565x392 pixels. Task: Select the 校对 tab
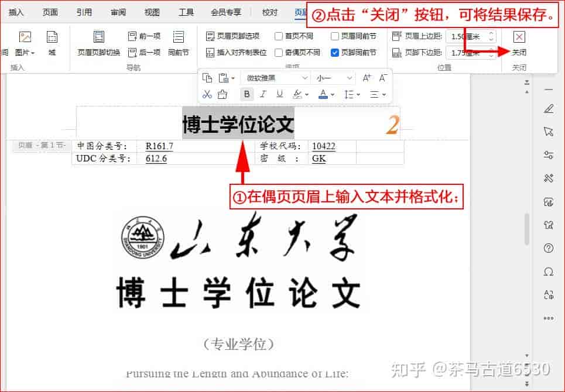[269, 12]
